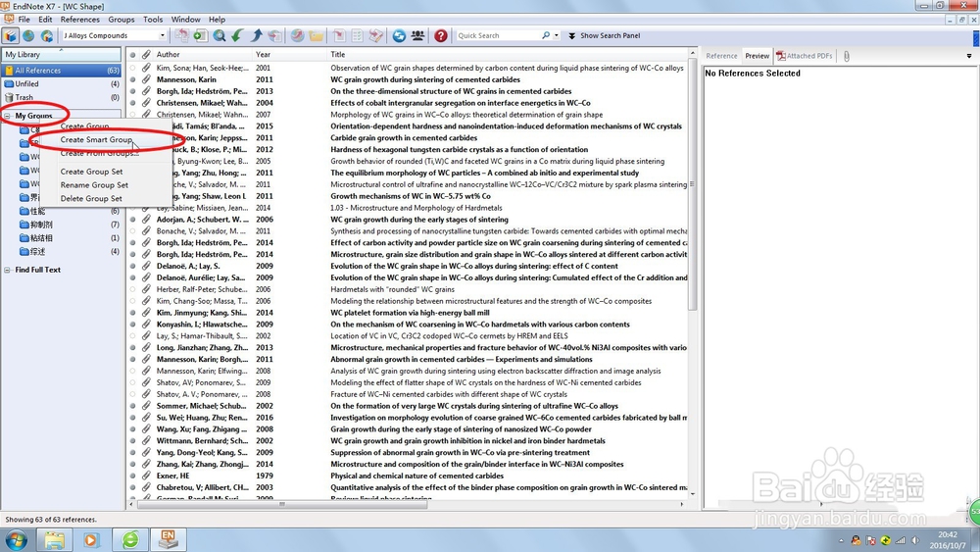980x552 pixels.
Task: Click attachment paperclip column header
Action: coord(146,54)
